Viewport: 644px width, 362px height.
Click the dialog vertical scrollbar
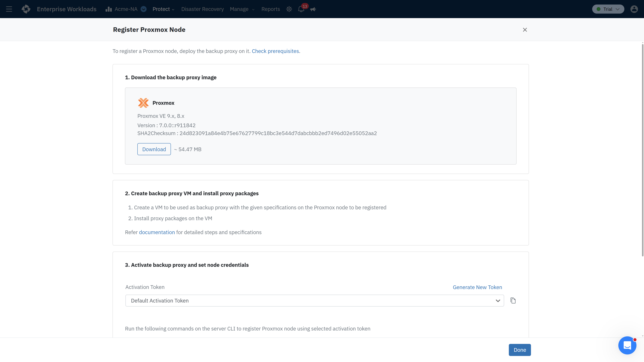tap(642, 150)
